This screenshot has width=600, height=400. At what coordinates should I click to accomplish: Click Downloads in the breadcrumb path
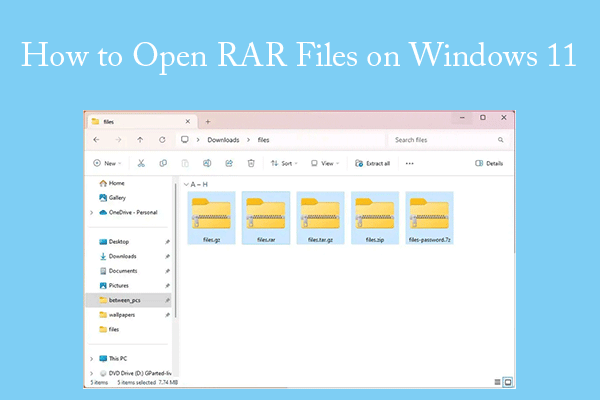coord(223,140)
